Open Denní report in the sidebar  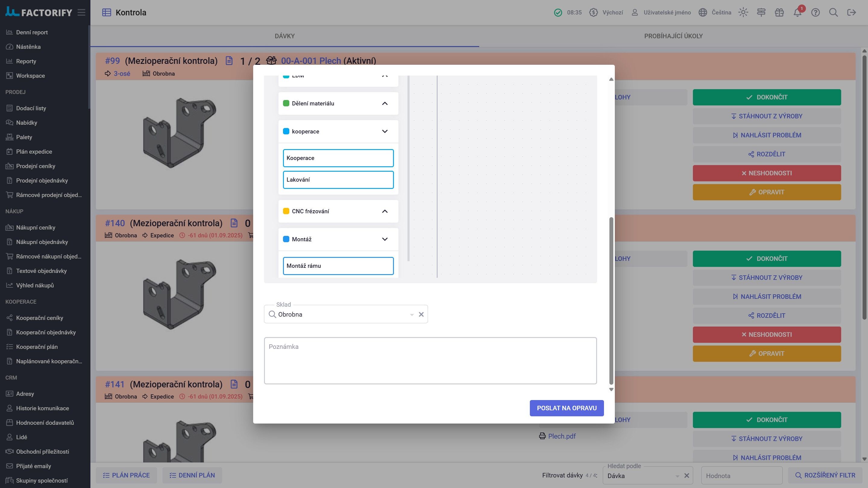(32, 32)
